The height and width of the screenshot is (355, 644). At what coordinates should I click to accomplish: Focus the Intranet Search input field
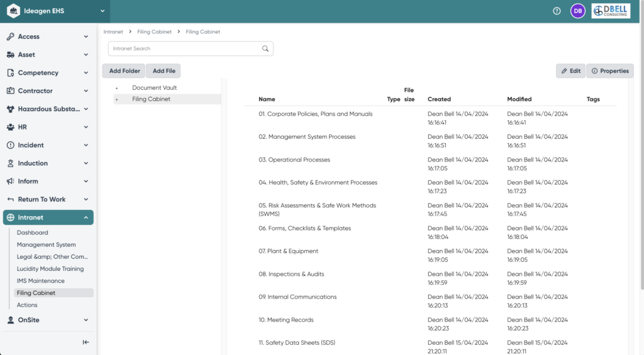click(191, 48)
